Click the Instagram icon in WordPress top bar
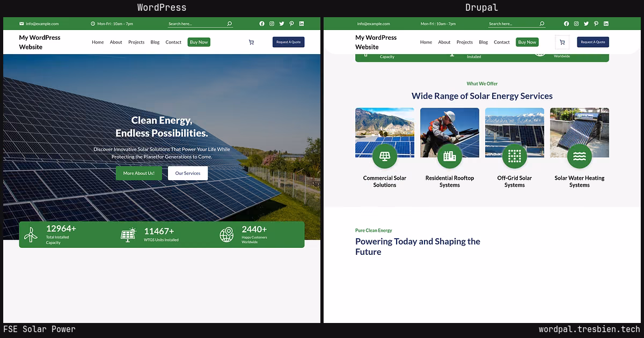This screenshot has width=644, height=338. [x=272, y=24]
